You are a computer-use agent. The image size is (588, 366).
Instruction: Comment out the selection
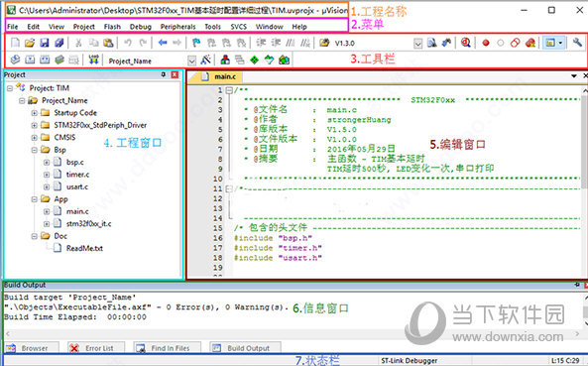click(291, 43)
